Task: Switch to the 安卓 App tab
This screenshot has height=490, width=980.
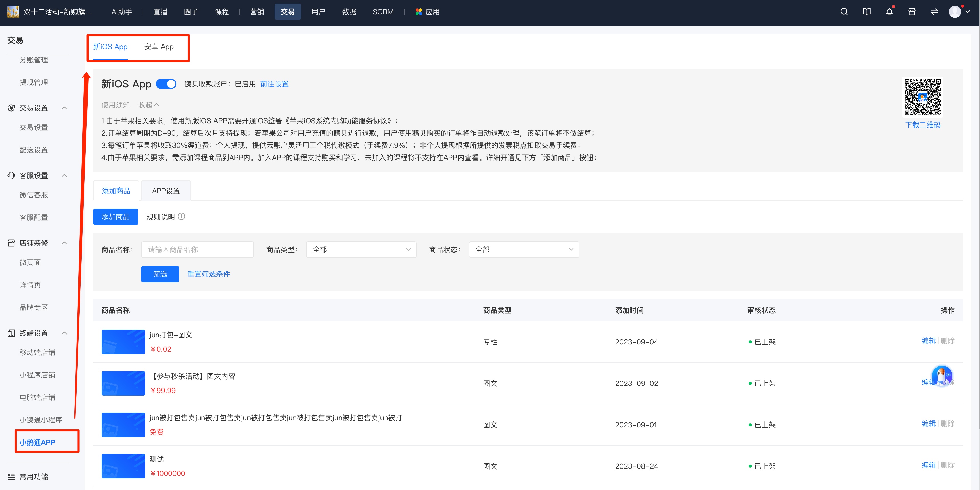Action: [159, 47]
